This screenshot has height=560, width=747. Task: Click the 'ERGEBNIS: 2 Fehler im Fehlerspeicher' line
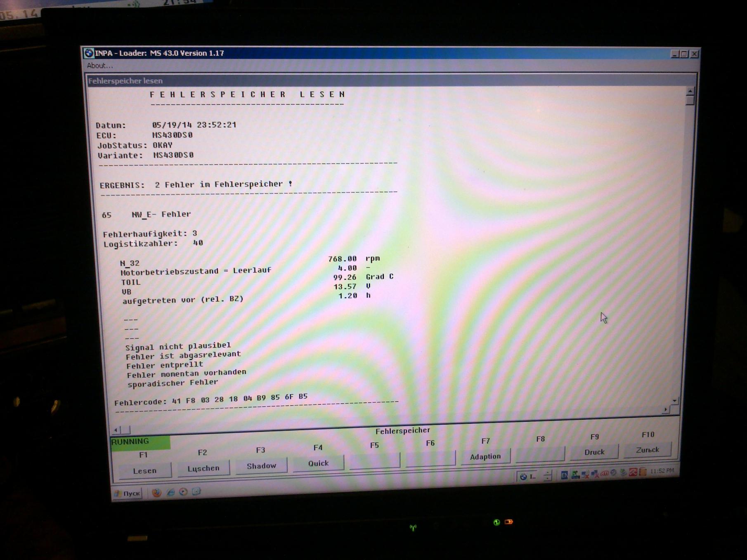pyautogui.click(x=196, y=184)
